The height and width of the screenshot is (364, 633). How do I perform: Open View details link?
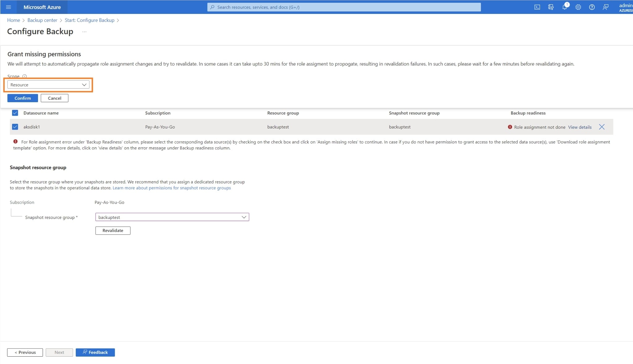pos(580,127)
